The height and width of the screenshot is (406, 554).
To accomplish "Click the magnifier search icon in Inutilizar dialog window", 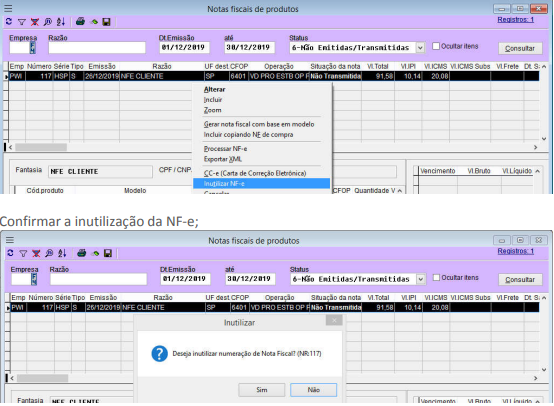I will 49,253.
